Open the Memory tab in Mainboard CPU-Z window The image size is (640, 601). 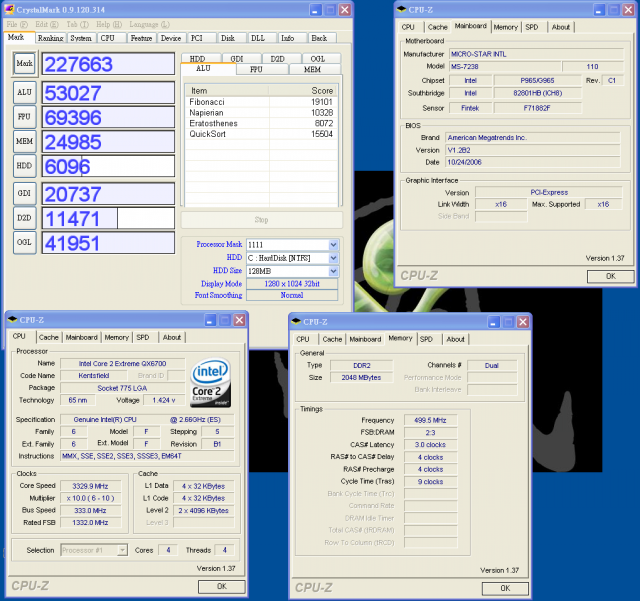pos(506,27)
